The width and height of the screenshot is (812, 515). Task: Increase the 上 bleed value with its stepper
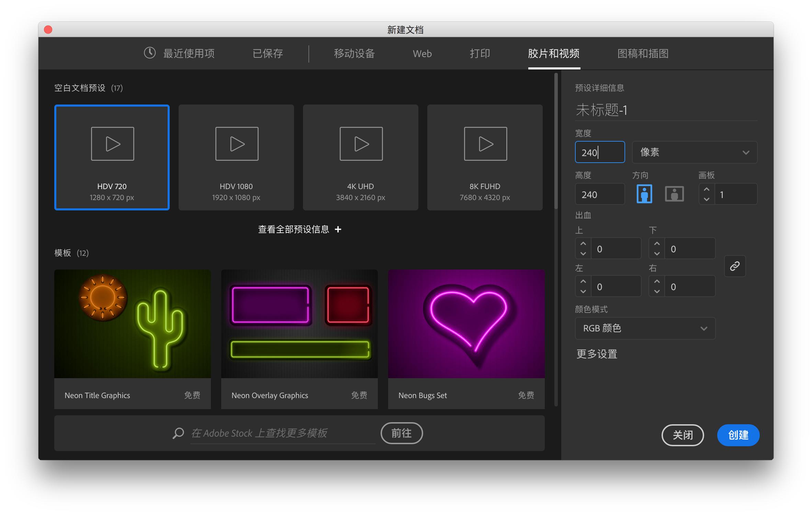583,243
